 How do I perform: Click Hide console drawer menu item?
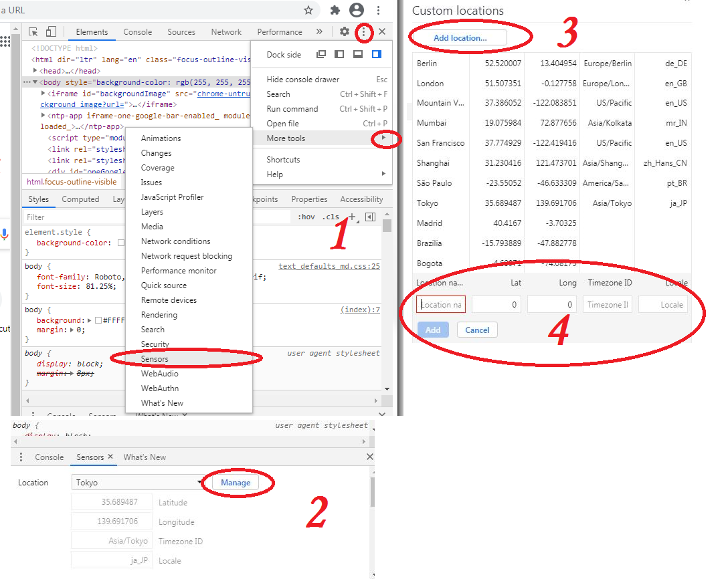322,80
